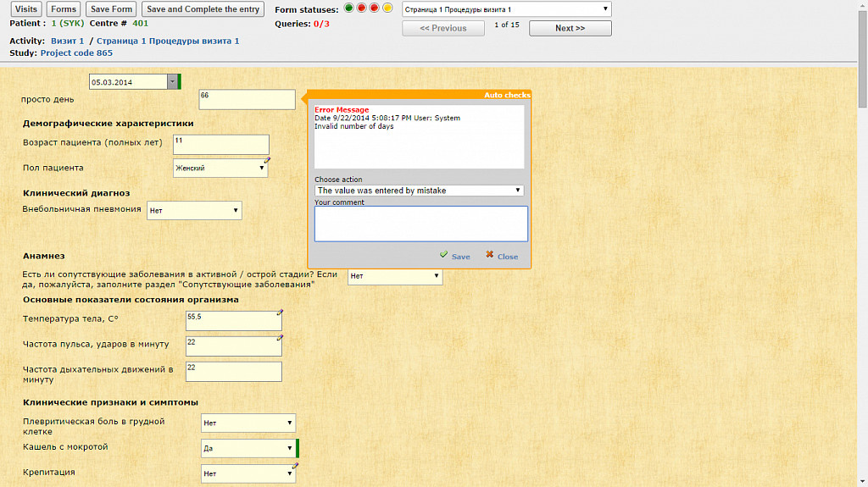Open the Visits menu button
Screen dimensions: 868x487
27,9
